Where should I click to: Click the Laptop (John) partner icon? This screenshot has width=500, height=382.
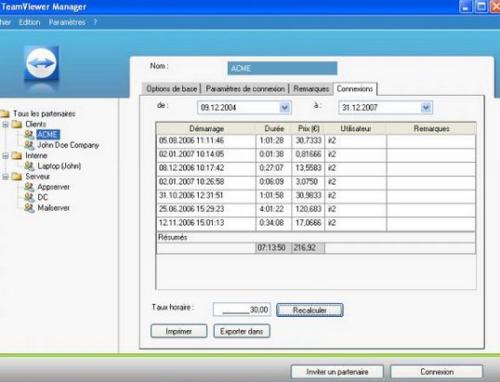tap(29, 166)
